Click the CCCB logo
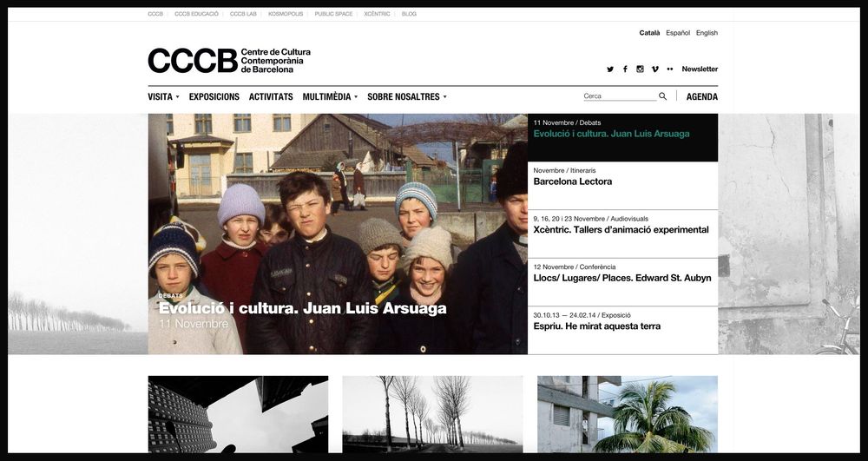This screenshot has height=461, width=868. coord(229,60)
